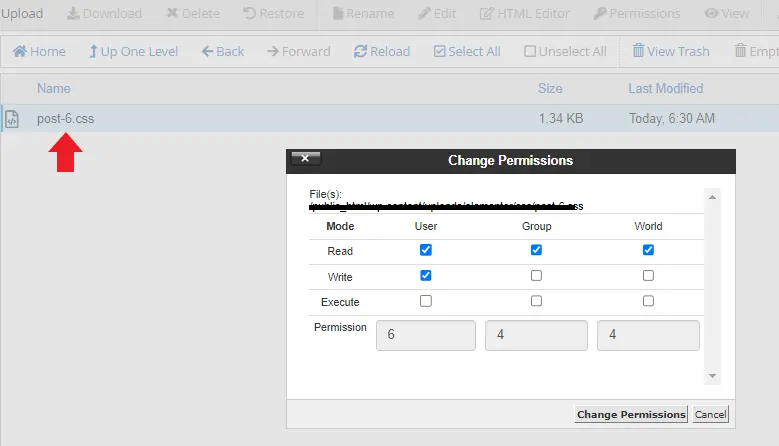The width and height of the screenshot is (779, 446).
Task: Click dialog scrollbar up arrow
Action: pos(713,198)
